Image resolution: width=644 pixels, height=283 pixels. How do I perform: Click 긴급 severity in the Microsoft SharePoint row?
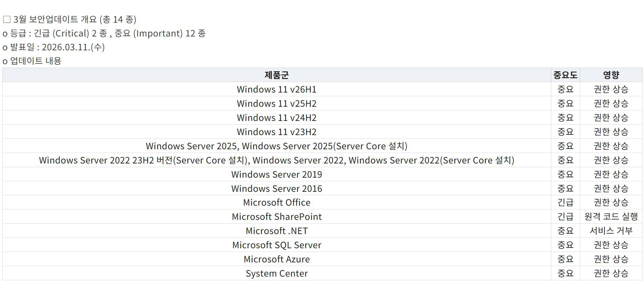pos(565,217)
